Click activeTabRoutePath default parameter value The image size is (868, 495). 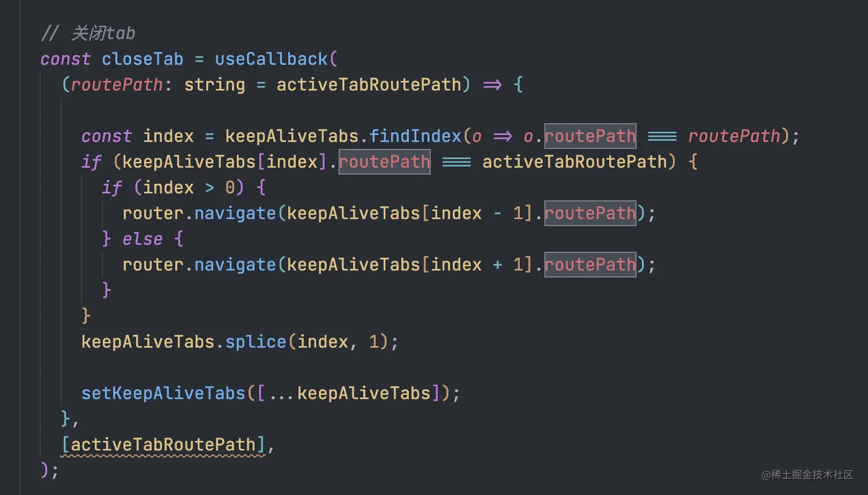(369, 85)
